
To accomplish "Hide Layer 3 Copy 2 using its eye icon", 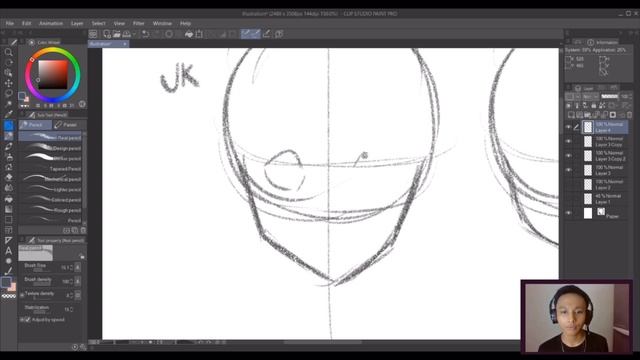I will (568, 156).
